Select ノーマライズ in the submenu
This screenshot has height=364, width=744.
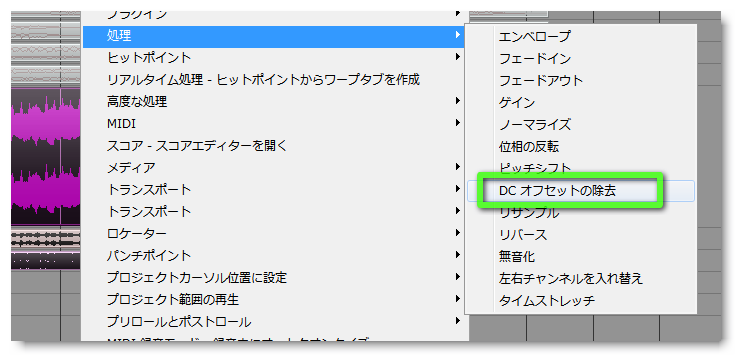click(580, 124)
